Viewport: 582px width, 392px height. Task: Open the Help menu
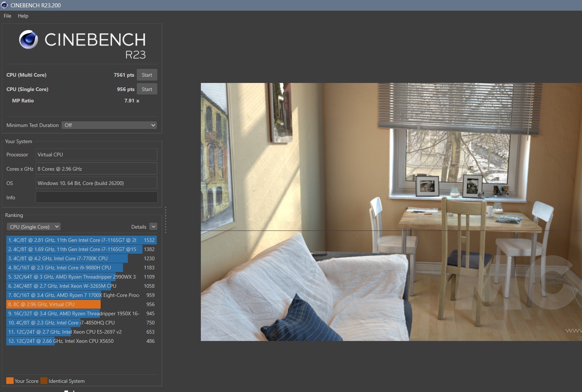click(x=23, y=16)
